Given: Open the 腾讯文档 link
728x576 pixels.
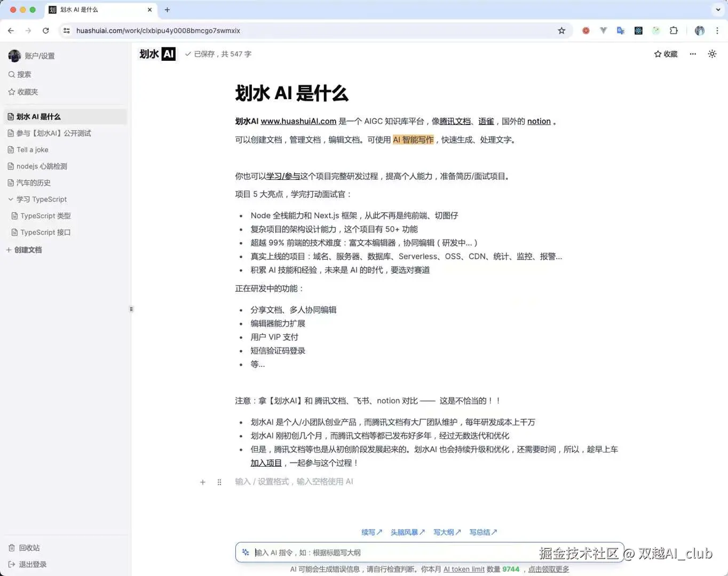Looking at the screenshot, I should (x=455, y=121).
